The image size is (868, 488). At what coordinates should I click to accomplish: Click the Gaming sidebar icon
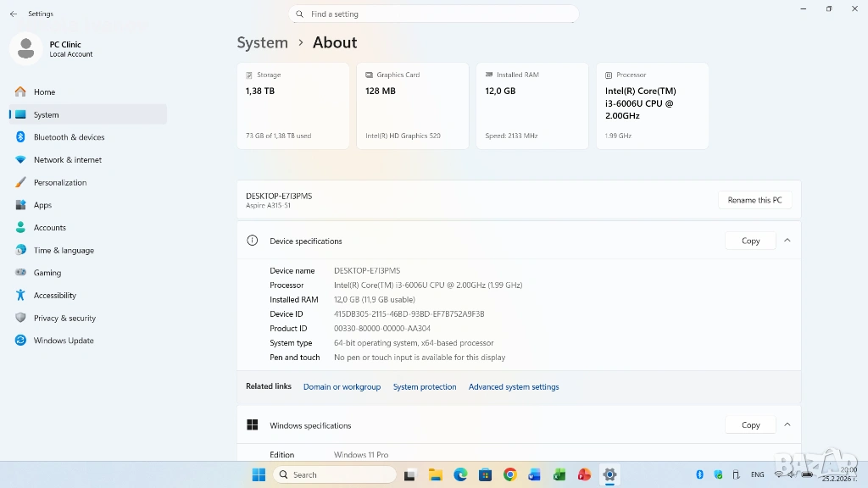tap(20, 273)
